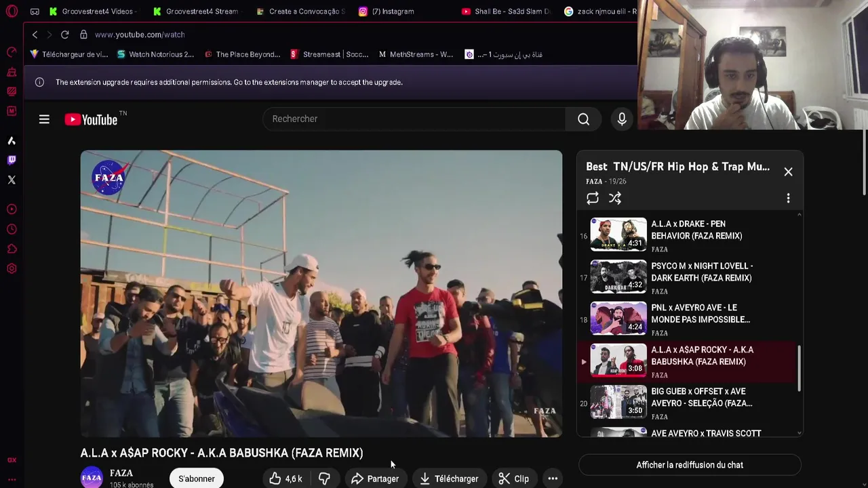This screenshot has height=488, width=868.
Task: Switch to Groovestreet4 Videos tab
Action: click(93, 12)
